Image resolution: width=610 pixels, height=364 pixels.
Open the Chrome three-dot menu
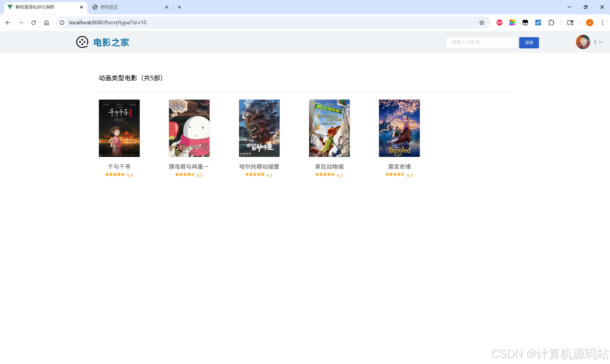point(602,23)
